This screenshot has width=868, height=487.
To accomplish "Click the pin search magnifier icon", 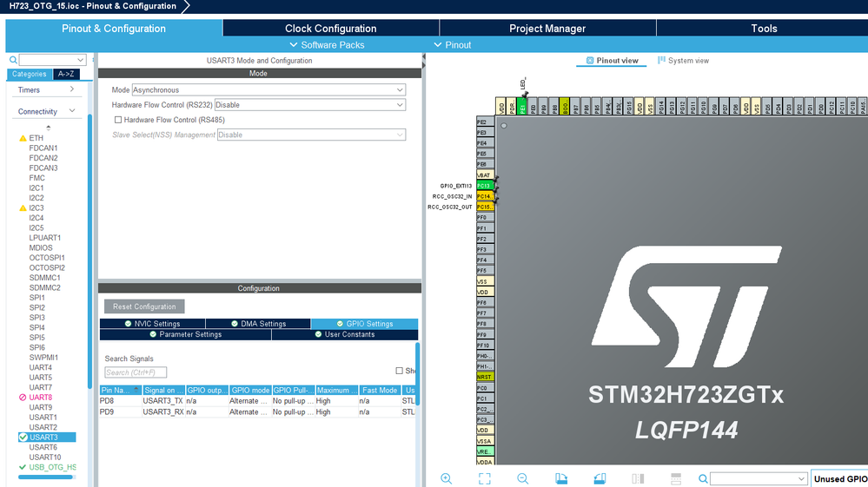I will pyautogui.click(x=703, y=478).
